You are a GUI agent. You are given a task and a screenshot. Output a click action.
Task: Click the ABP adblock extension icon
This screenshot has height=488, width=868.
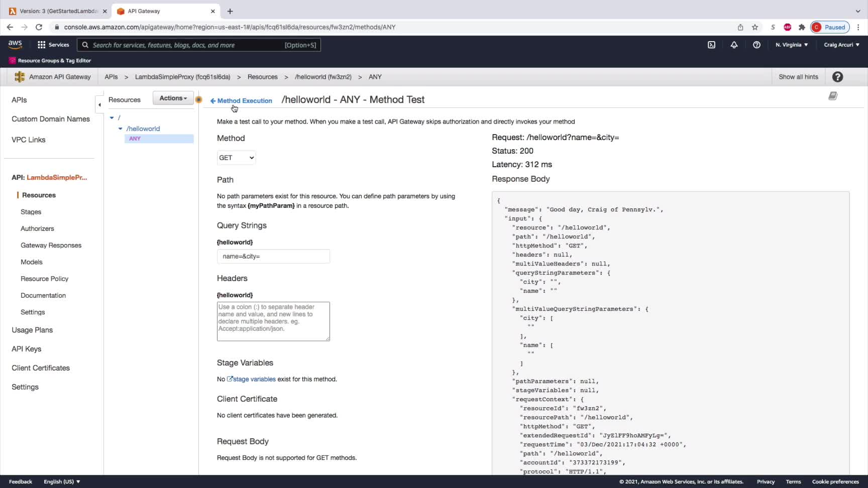[x=787, y=27]
